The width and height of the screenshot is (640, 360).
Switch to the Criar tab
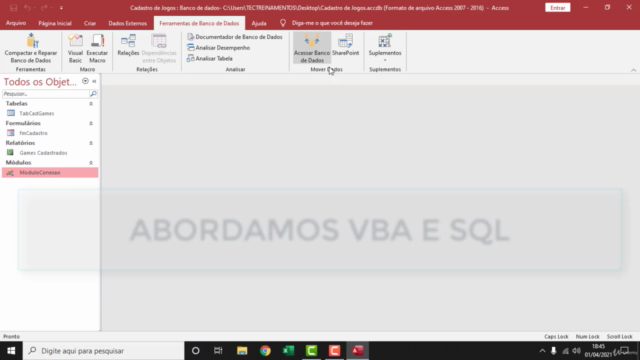coord(90,23)
